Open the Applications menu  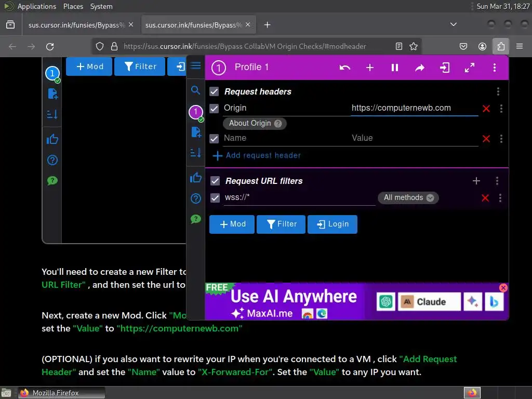pos(37,6)
